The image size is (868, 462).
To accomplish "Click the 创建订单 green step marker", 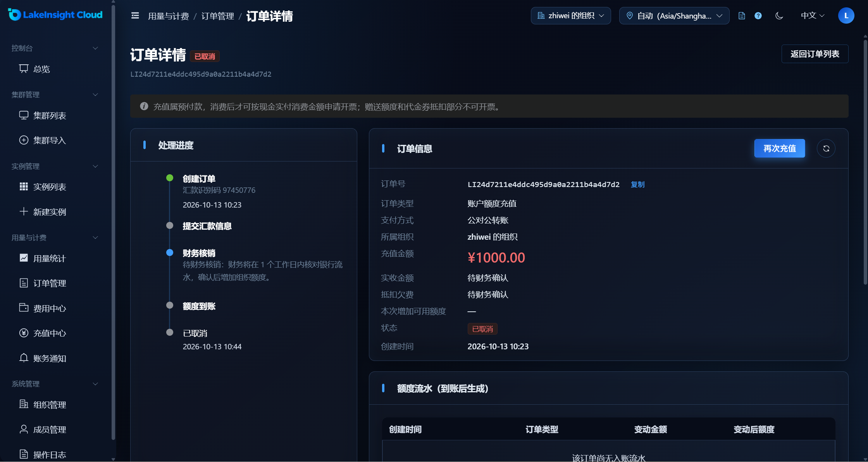I will tap(170, 178).
